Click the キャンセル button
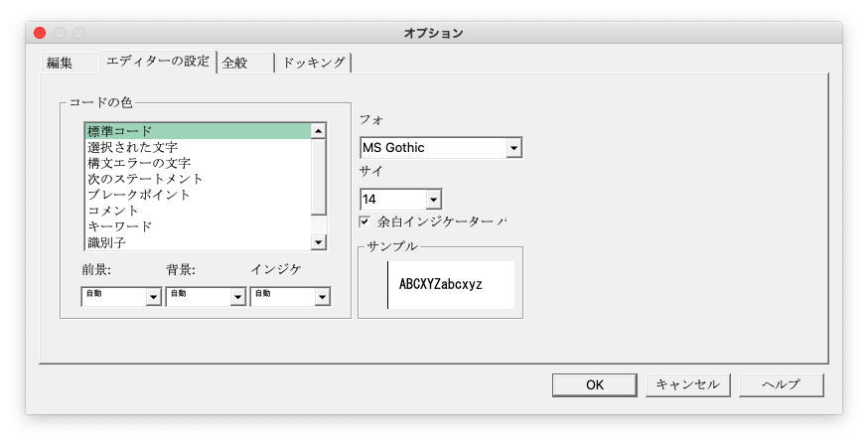The height and width of the screenshot is (444, 868). (687, 384)
